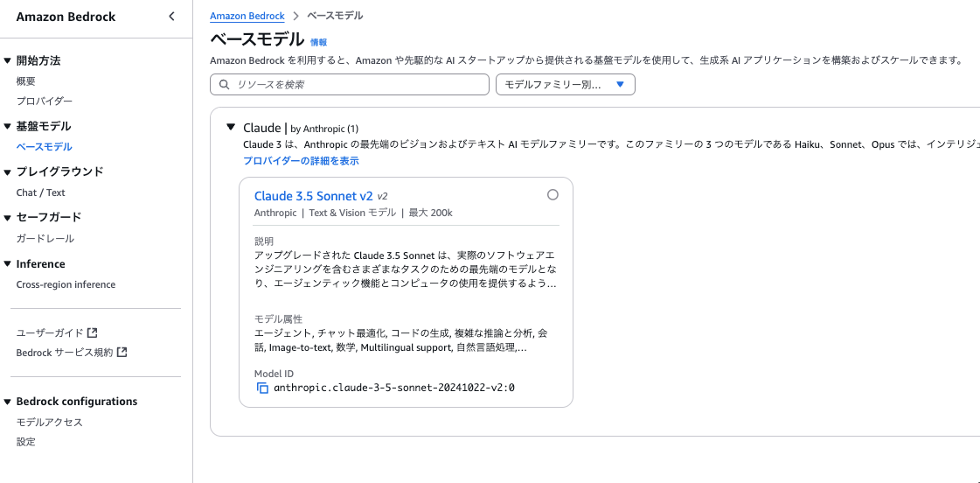
Task: Open 概要 in the sidebar
Action: (25, 80)
